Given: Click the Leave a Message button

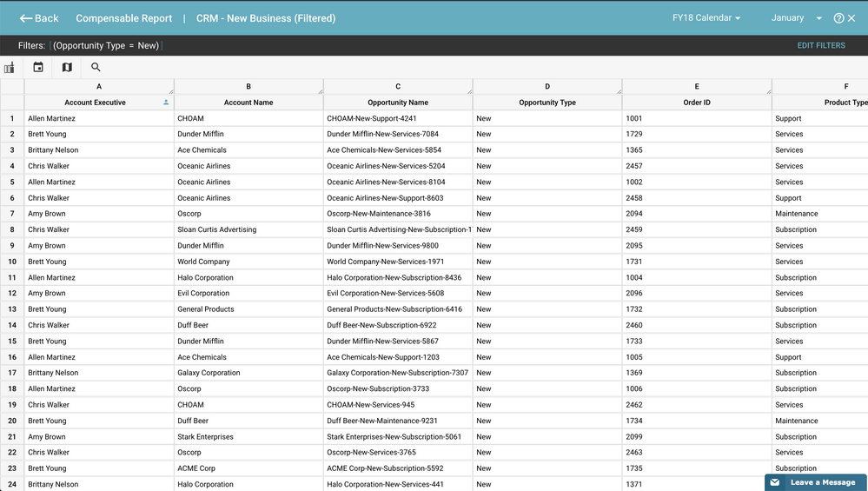Looking at the screenshot, I should [815, 482].
